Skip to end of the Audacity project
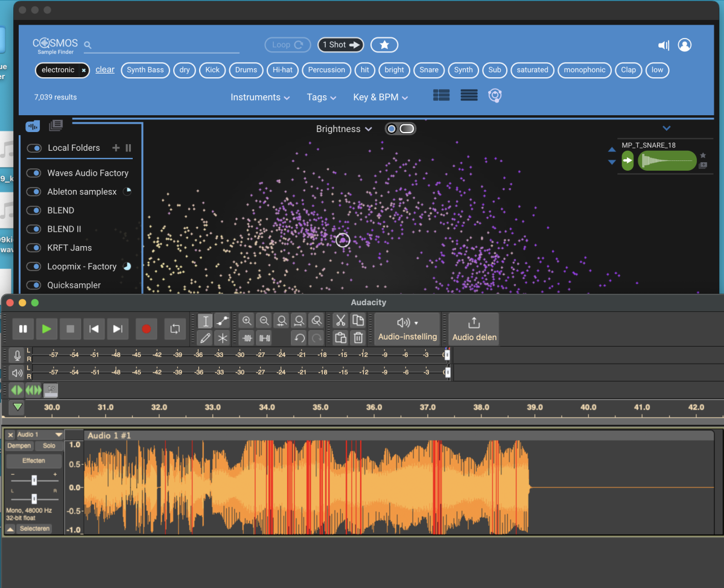This screenshot has width=724, height=588. (118, 329)
